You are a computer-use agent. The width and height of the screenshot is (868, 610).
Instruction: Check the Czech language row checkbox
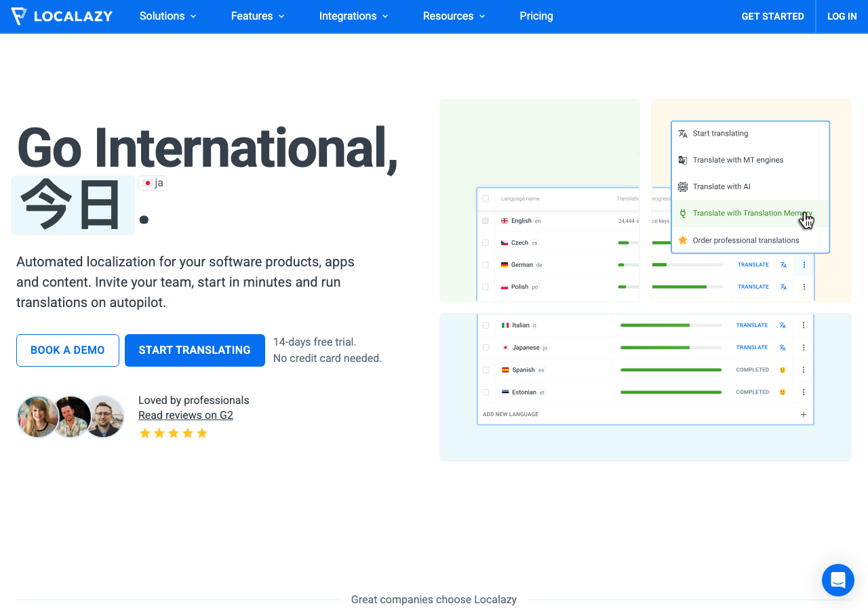pyautogui.click(x=486, y=243)
